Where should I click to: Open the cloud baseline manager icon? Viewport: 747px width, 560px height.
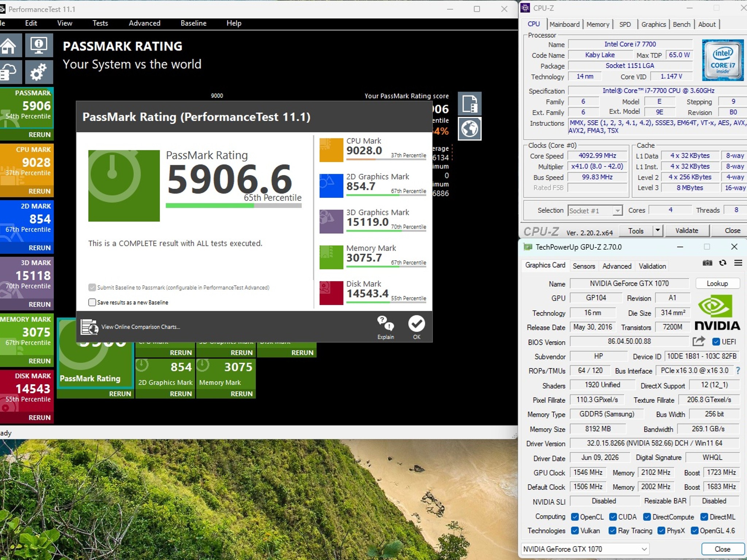(x=9, y=72)
